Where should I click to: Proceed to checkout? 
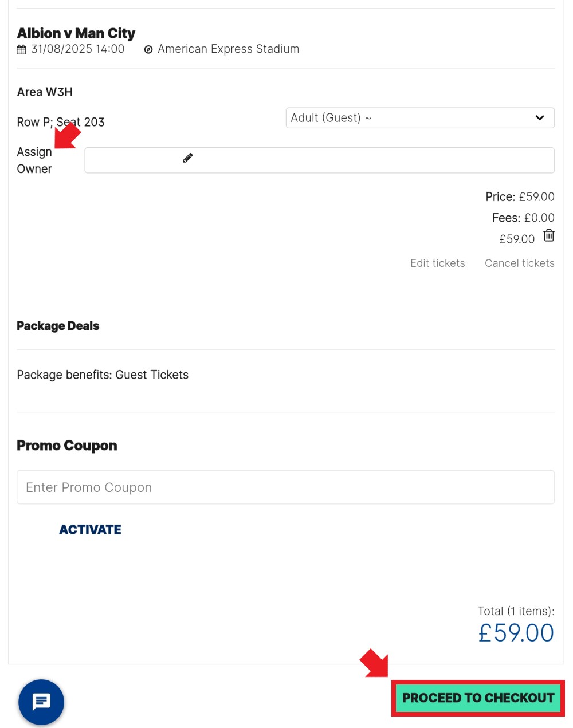(478, 698)
